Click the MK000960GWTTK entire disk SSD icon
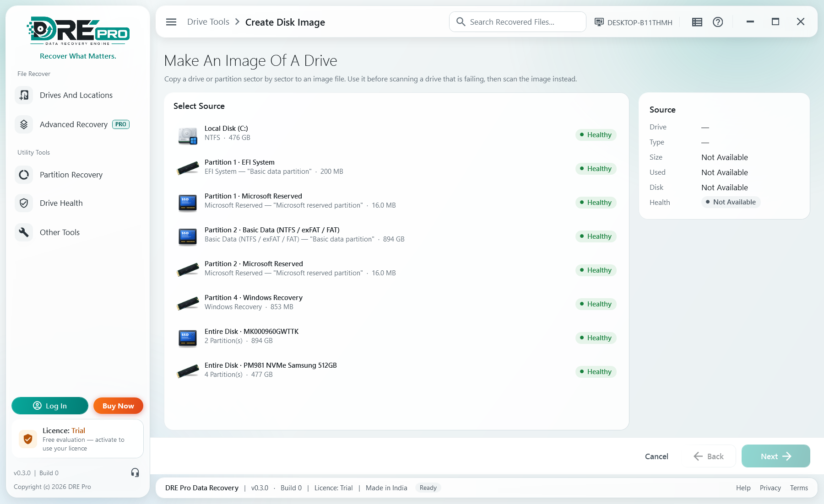The height and width of the screenshot is (504, 824). coord(188,338)
